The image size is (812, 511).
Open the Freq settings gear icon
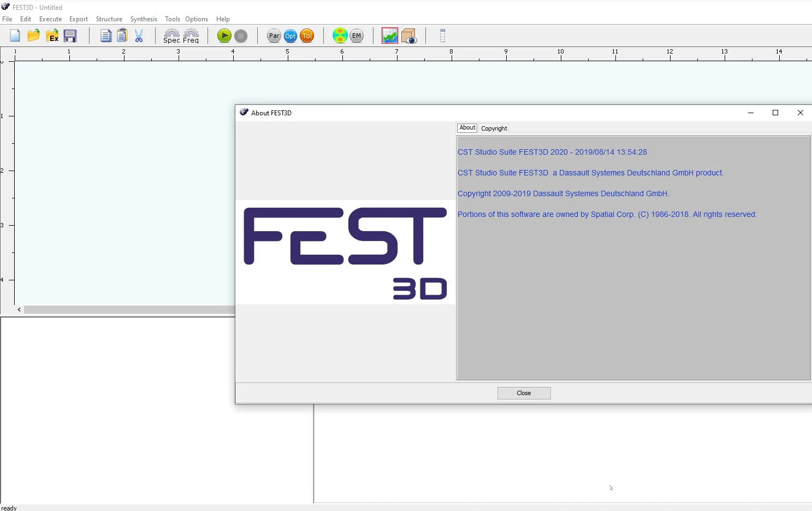coord(191,36)
